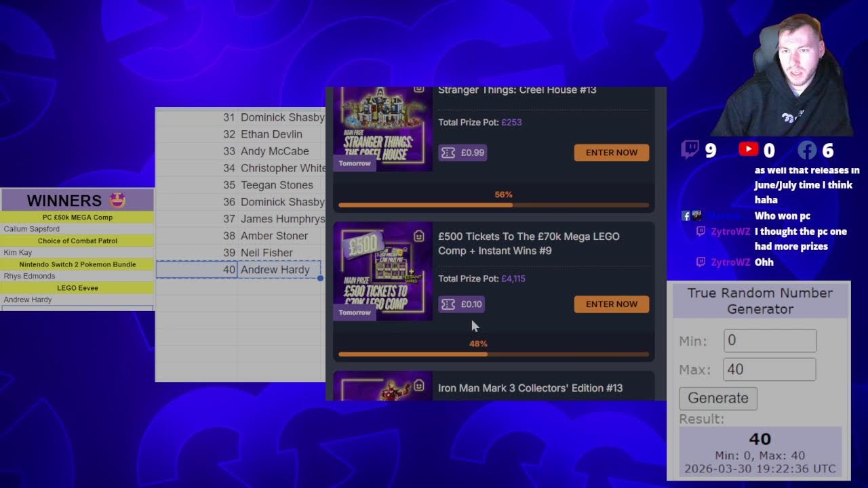Image resolution: width=868 pixels, height=488 pixels.
Task: Open the £500 Tickets To The £70k Mega LEGO title
Action: click(529, 243)
